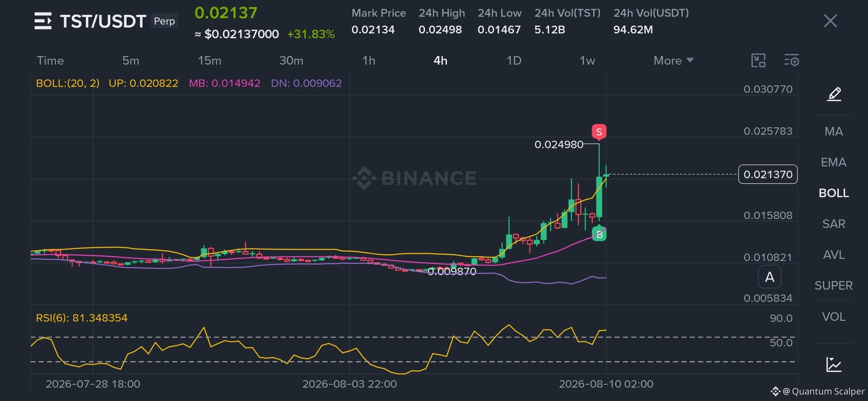Tap the 24h Low value 0.01467
Image resolution: width=868 pixels, height=401 pixels.
(499, 30)
